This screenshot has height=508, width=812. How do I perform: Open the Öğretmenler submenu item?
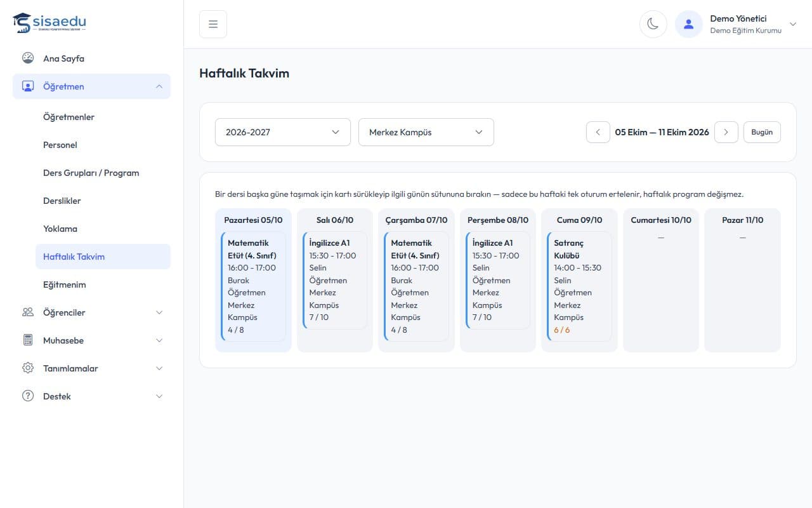[x=103, y=117]
